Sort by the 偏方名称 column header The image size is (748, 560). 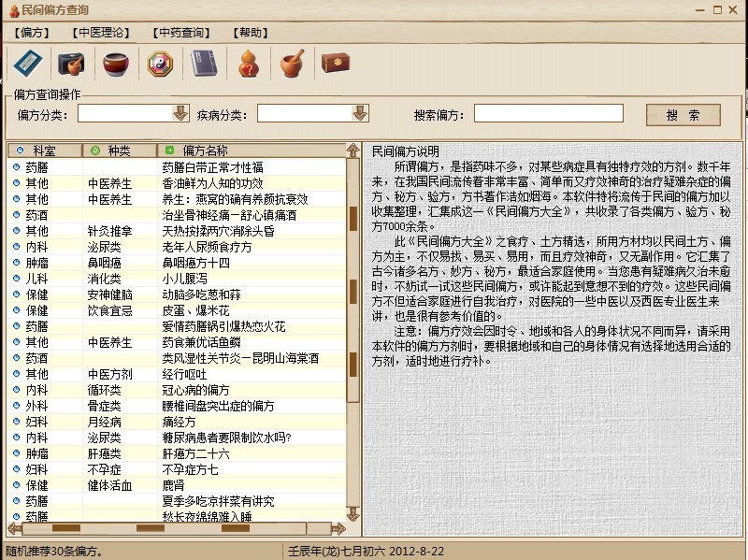(x=204, y=151)
